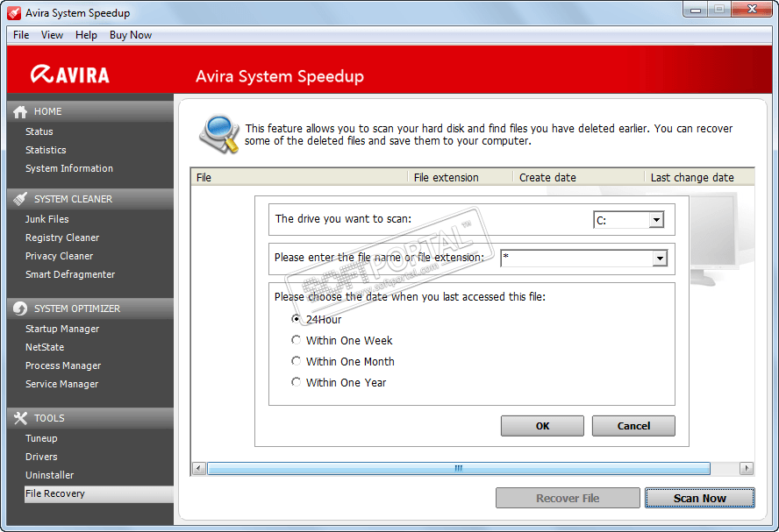Click the Tools wrench icon
The width and height of the screenshot is (779, 532).
pos(20,418)
